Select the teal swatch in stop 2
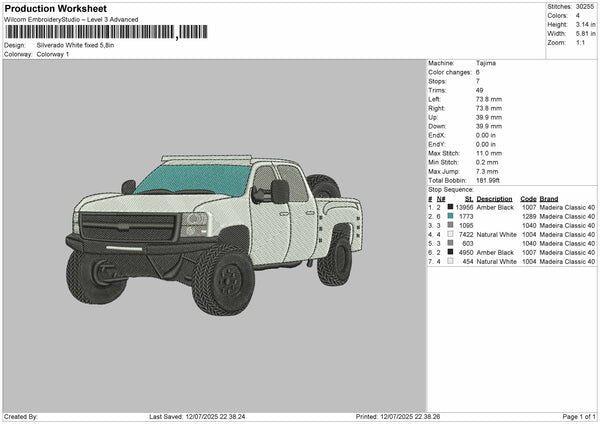Viewport: 600px width, 424px height. 451,216
